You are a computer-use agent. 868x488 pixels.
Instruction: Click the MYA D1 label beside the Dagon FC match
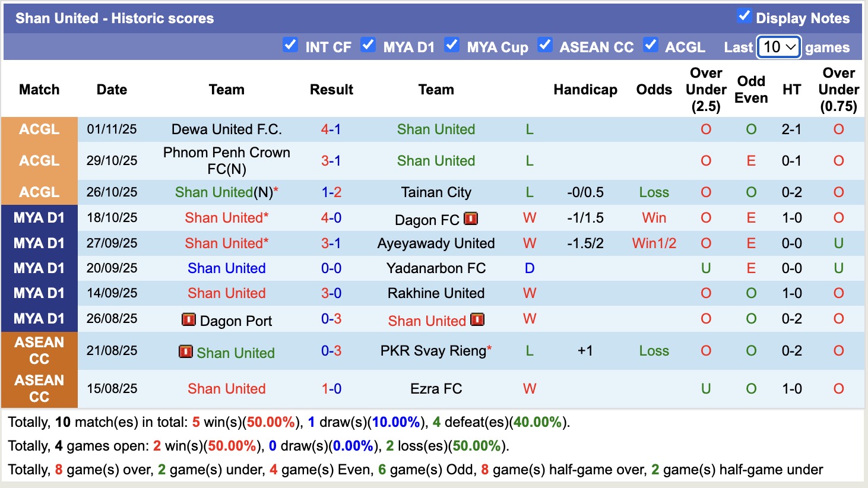point(39,218)
